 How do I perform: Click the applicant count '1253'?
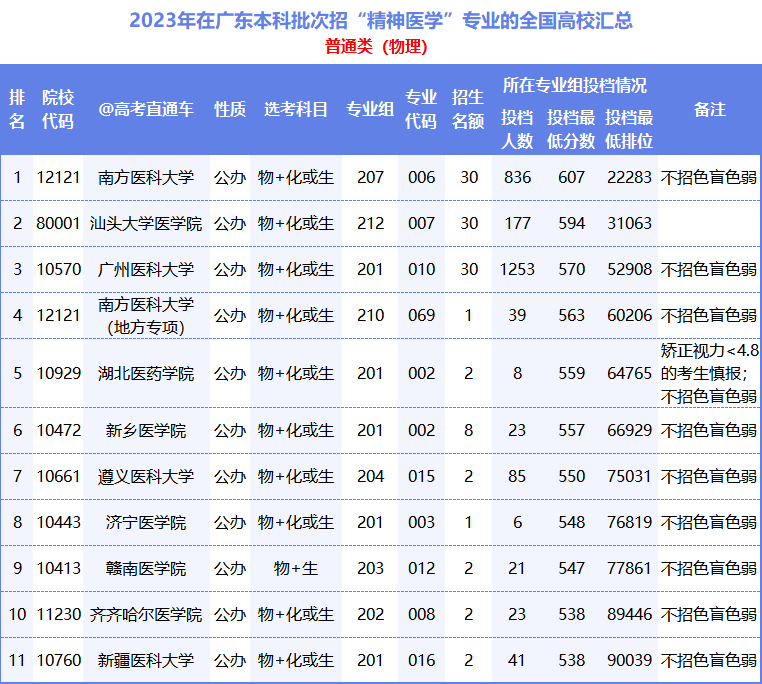point(518,269)
